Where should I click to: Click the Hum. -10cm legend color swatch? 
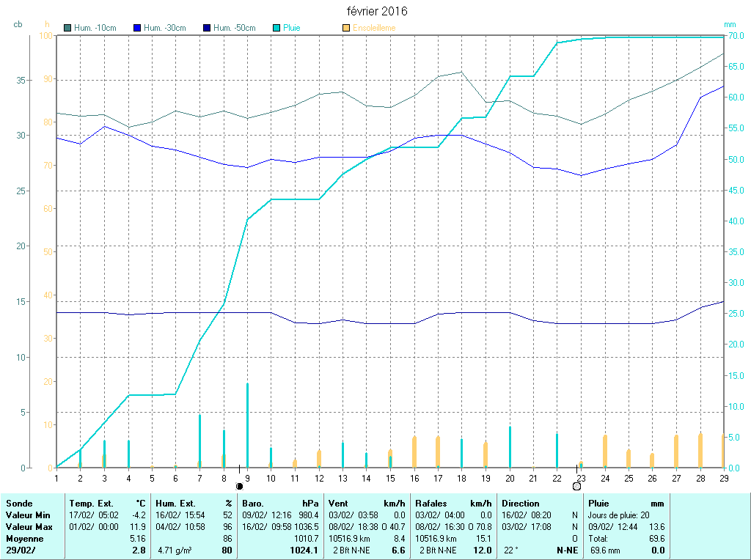click(67, 28)
